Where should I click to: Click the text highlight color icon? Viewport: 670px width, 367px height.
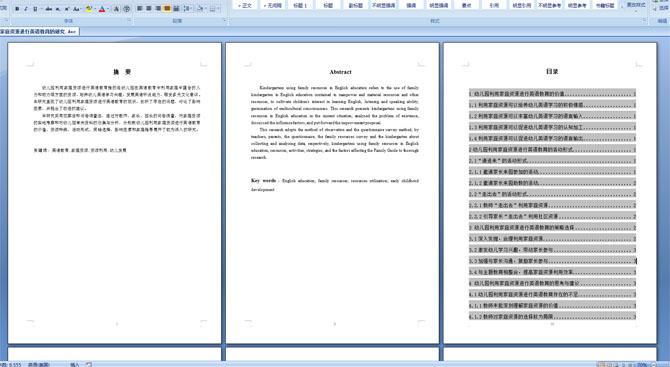pos(89,9)
